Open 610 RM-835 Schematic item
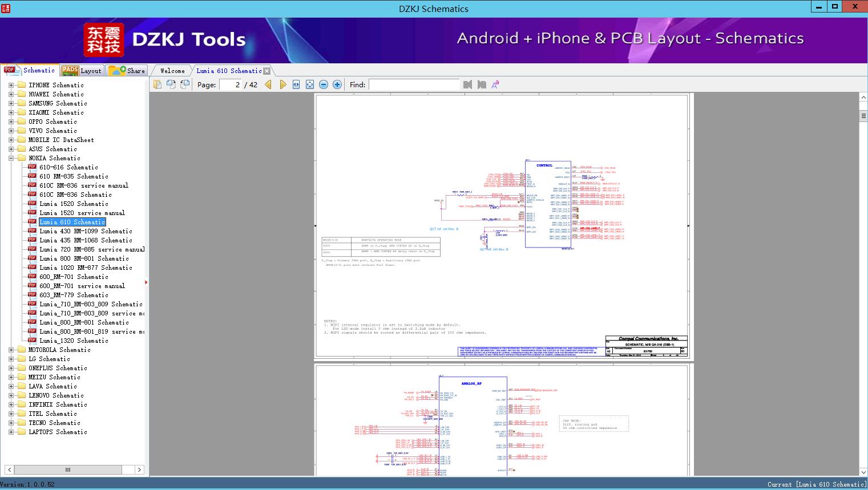This screenshot has width=868, height=490. tap(74, 176)
